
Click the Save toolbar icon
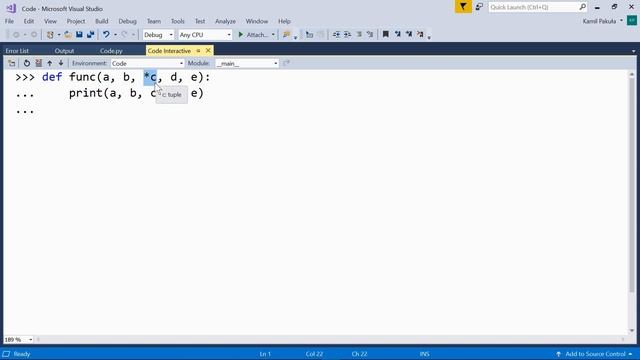(79, 35)
